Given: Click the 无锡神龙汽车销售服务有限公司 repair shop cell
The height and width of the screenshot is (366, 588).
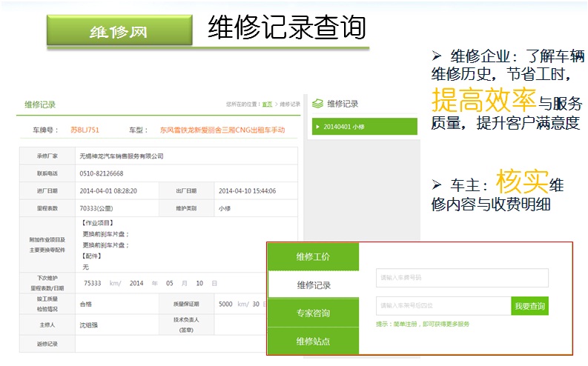Looking at the screenshot, I should (121, 156).
